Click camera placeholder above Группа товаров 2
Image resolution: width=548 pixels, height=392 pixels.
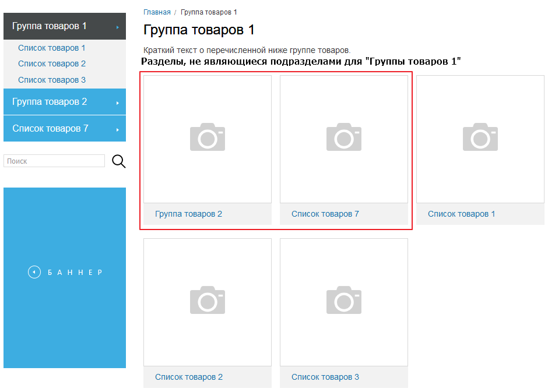pyautogui.click(x=208, y=137)
